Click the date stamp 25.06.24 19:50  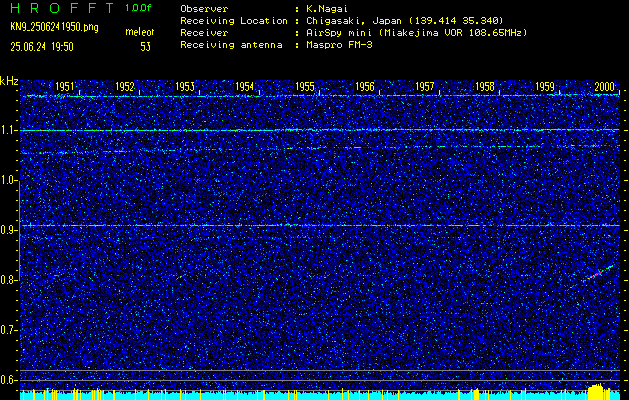tap(42, 47)
